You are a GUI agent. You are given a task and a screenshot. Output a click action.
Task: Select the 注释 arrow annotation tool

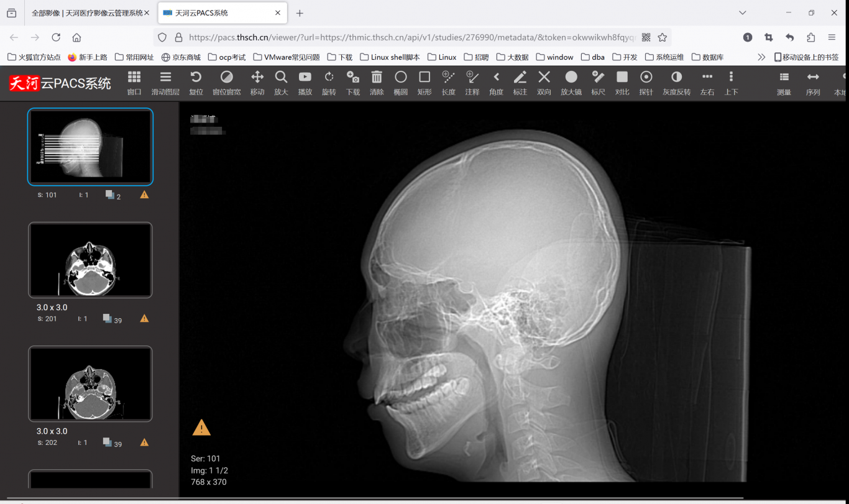point(472,83)
